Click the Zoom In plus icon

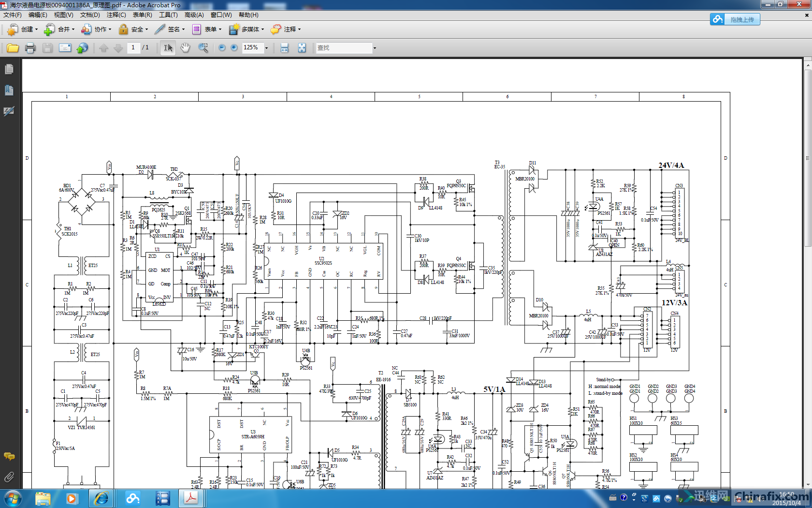(234, 48)
